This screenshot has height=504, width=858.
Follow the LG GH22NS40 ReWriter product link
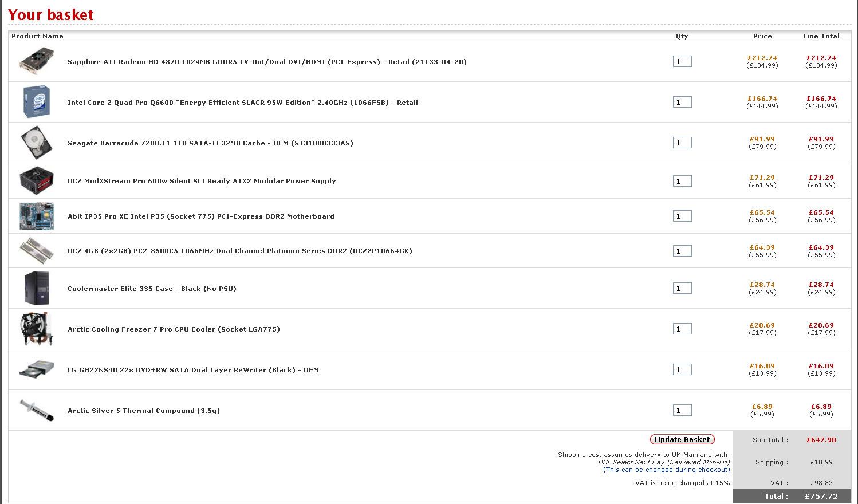coord(193,370)
